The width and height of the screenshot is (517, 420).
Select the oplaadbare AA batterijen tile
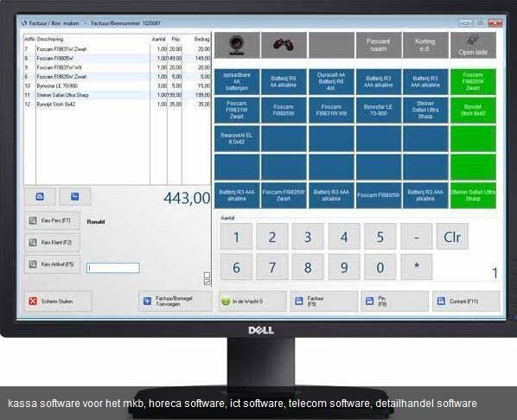pos(237,82)
